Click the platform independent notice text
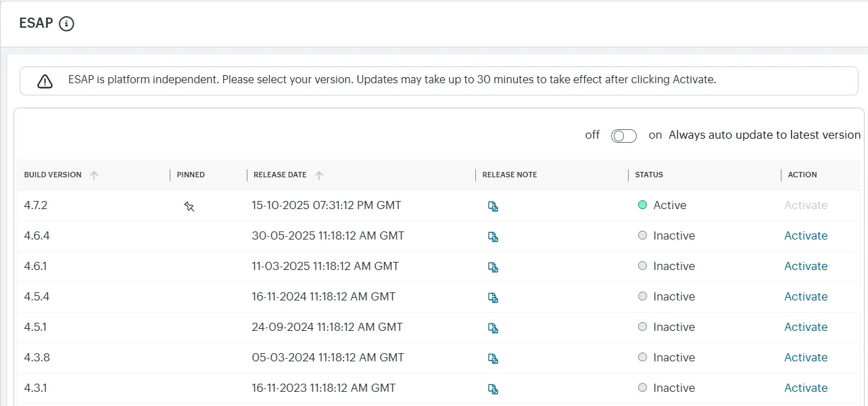This screenshot has width=868, height=406. point(392,79)
